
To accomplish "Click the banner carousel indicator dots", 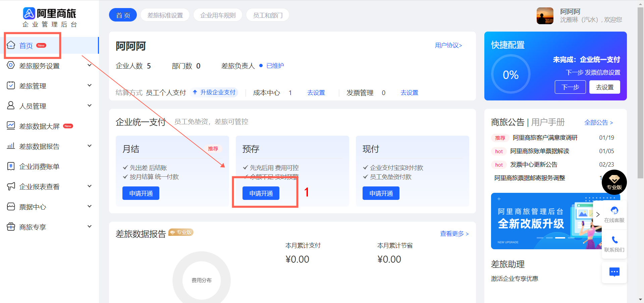I will 555,238.
